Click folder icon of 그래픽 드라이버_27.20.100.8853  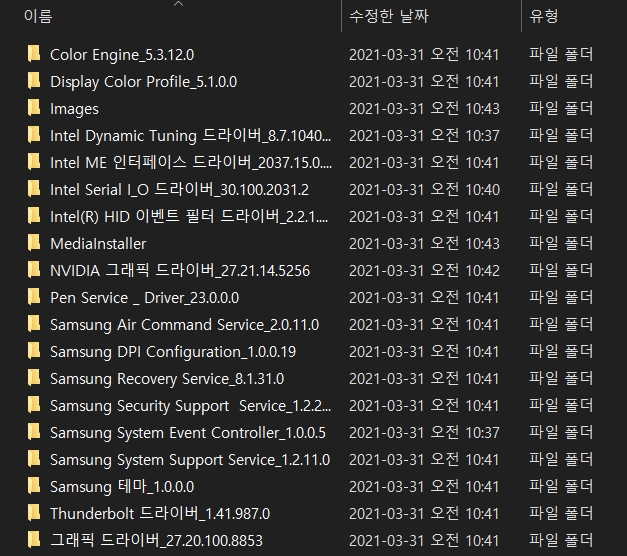[x=34, y=540]
